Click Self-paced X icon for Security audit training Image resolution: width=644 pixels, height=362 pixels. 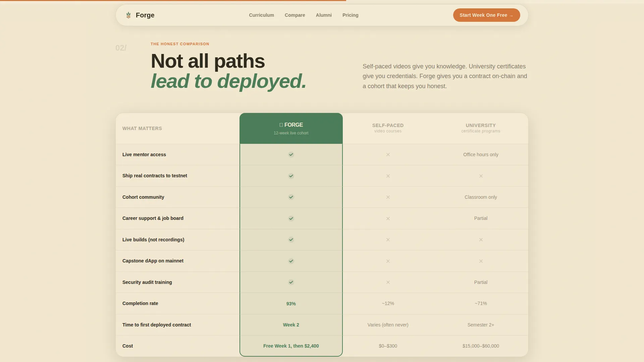(x=388, y=282)
